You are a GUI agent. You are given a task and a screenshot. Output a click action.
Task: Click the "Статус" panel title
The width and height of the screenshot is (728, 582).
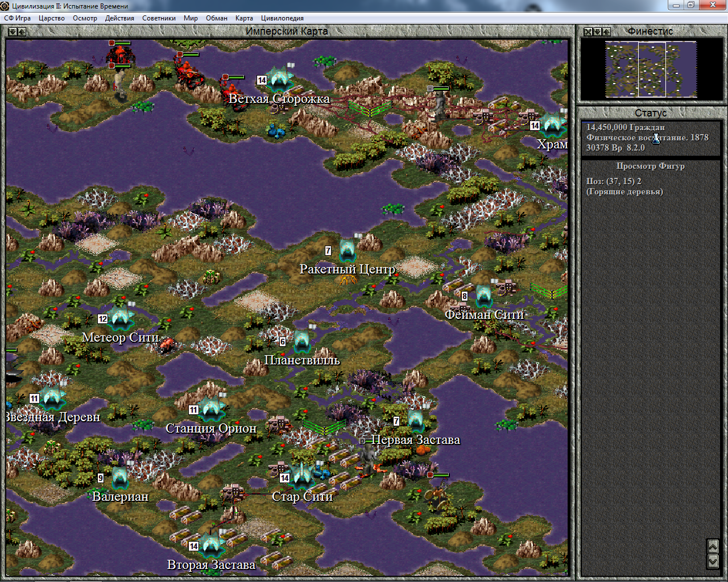651,113
